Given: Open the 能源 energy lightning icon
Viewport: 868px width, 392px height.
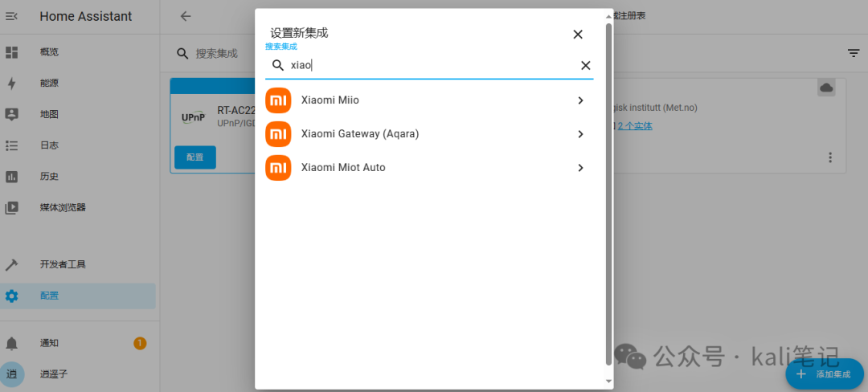Looking at the screenshot, I should [x=11, y=84].
